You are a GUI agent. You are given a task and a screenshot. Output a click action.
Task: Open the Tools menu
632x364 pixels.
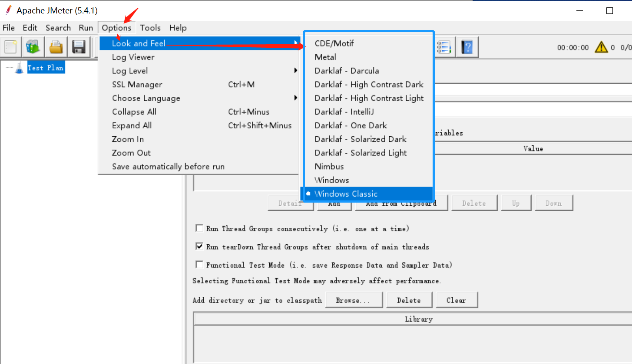[x=150, y=28]
